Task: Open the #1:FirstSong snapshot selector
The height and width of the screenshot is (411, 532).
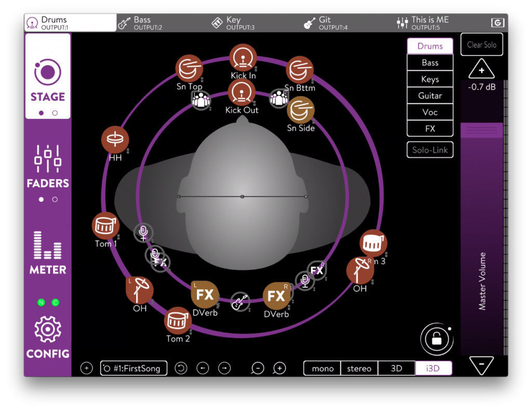Action: click(x=134, y=368)
